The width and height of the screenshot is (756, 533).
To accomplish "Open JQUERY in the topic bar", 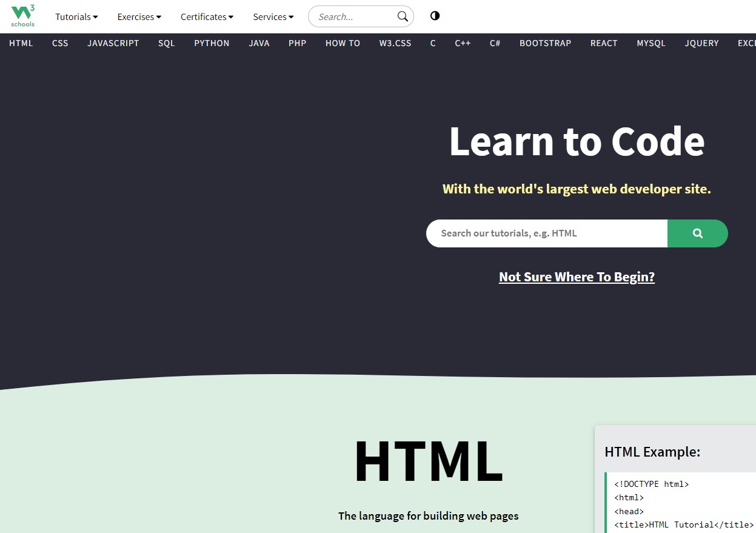I will point(702,43).
